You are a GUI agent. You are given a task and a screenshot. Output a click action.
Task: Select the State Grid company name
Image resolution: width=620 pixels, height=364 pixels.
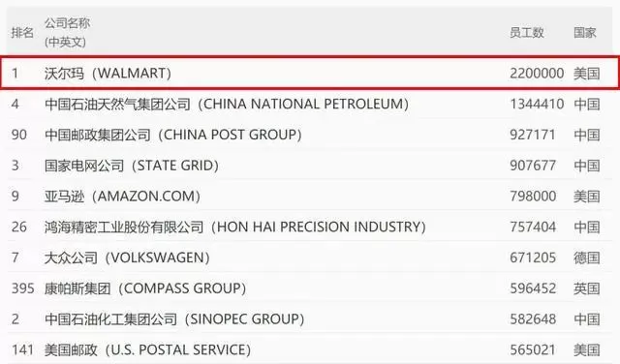[132, 166]
